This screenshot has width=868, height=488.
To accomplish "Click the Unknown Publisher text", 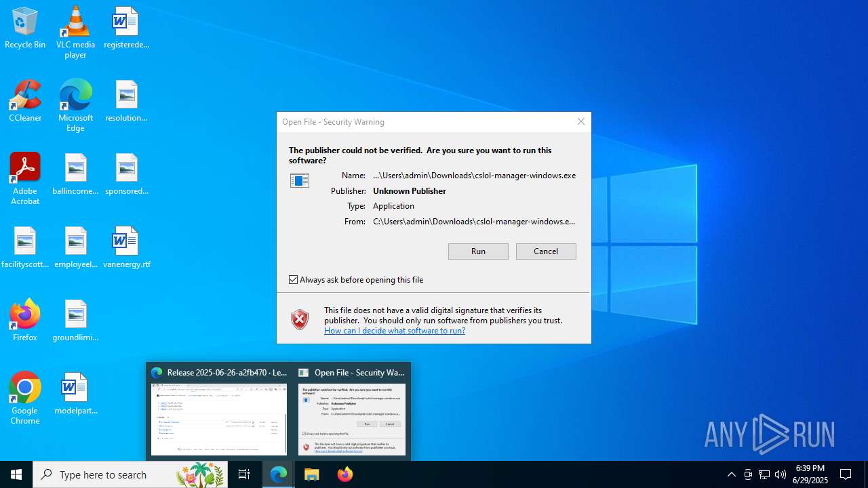I will tap(410, 191).
